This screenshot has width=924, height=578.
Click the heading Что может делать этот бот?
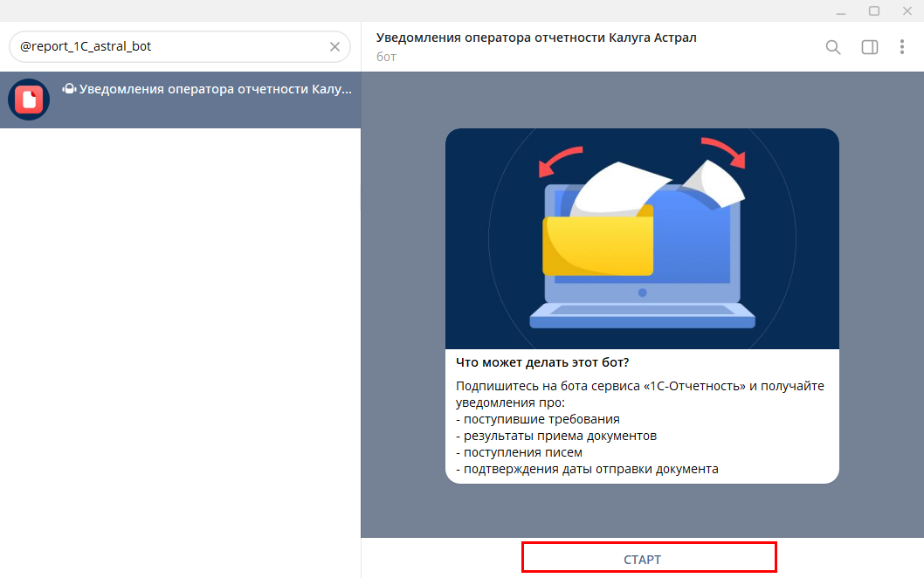tap(542, 362)
